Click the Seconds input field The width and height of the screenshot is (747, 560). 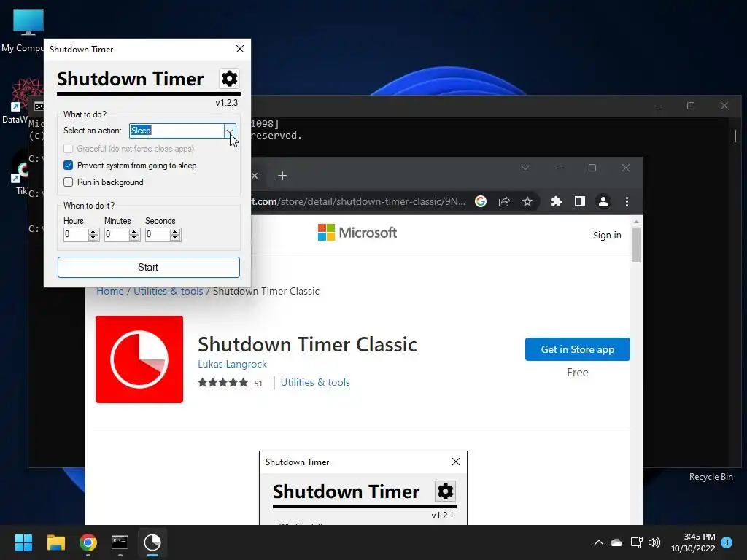click(x=158, y=234)
